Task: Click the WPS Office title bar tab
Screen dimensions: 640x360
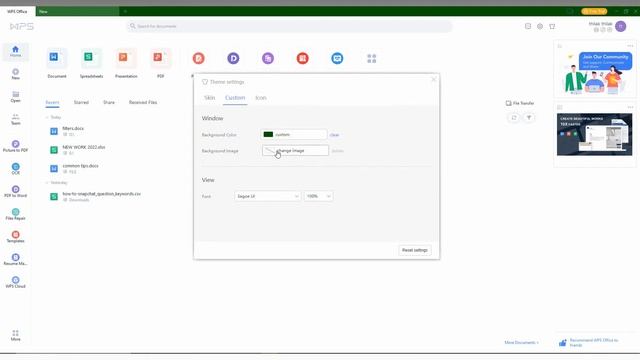Action: click(17, 11)
